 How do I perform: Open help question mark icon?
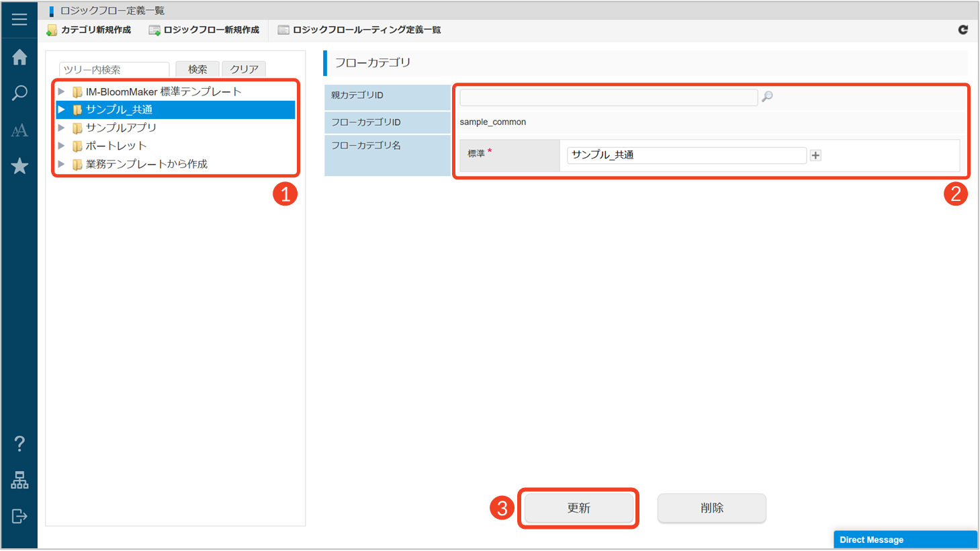[x=19, y=443]
